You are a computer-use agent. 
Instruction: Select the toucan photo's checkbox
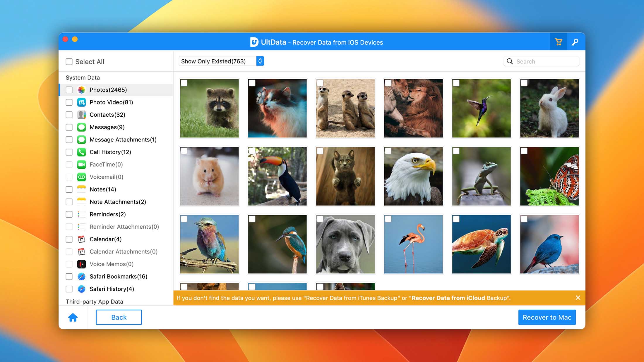click(x=252, y=151)
